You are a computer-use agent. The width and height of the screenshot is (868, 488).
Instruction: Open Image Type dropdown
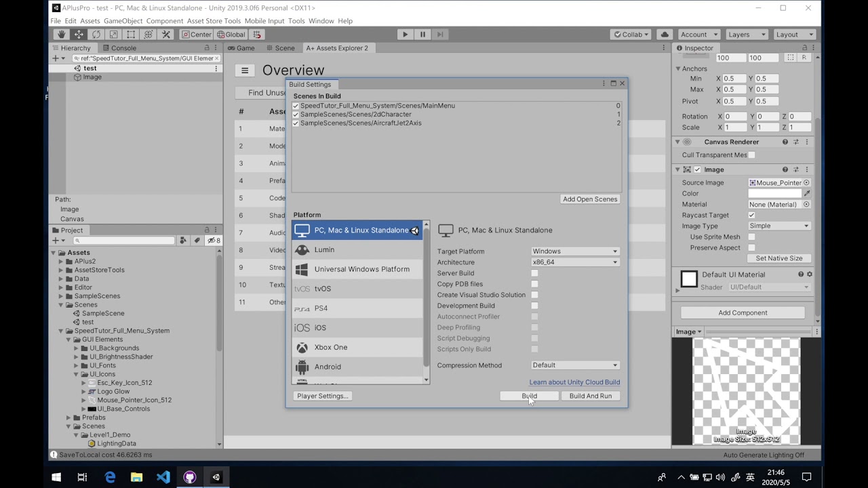(x=779, y=226)
